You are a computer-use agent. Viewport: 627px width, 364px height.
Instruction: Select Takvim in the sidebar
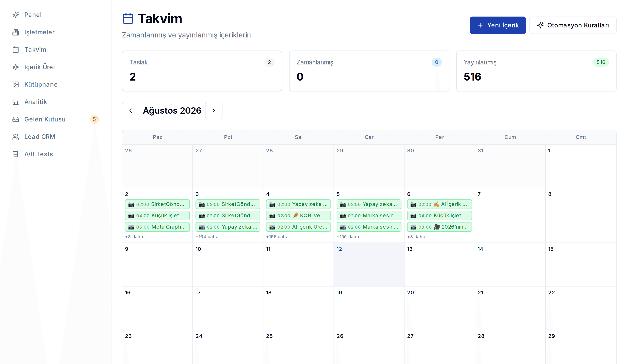[x=55, y=49]
